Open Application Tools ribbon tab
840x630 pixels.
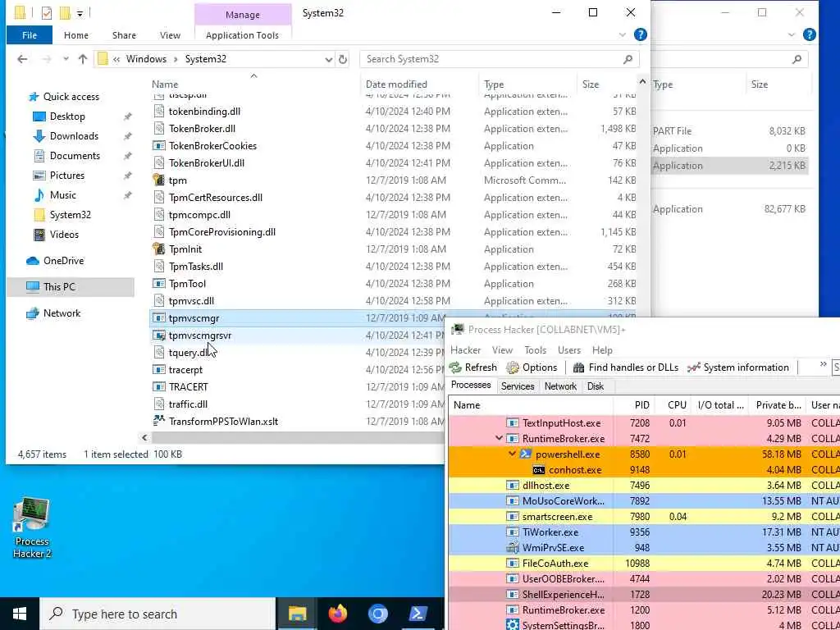(x=242, y=35)
